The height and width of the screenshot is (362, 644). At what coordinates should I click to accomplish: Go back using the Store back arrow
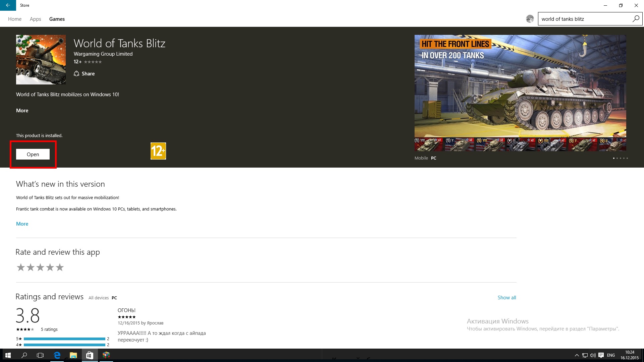coord(8,5)
